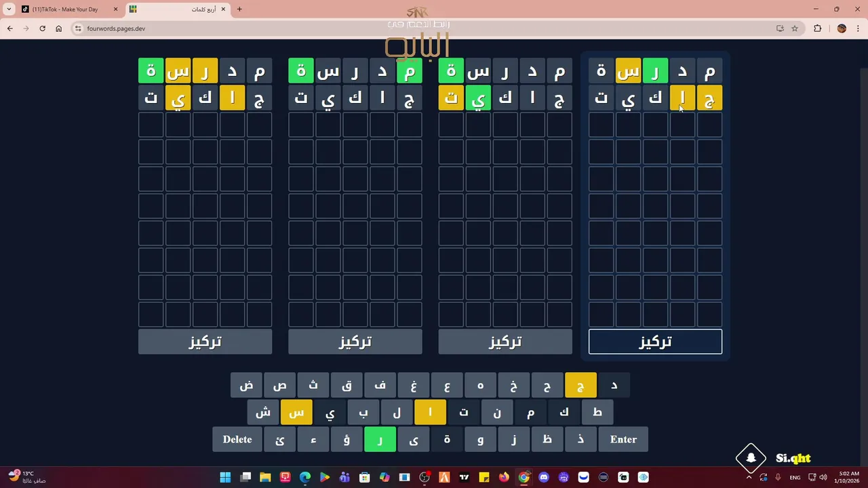Open Microsoft Edge from the taskbar

(x=305, y=477)
